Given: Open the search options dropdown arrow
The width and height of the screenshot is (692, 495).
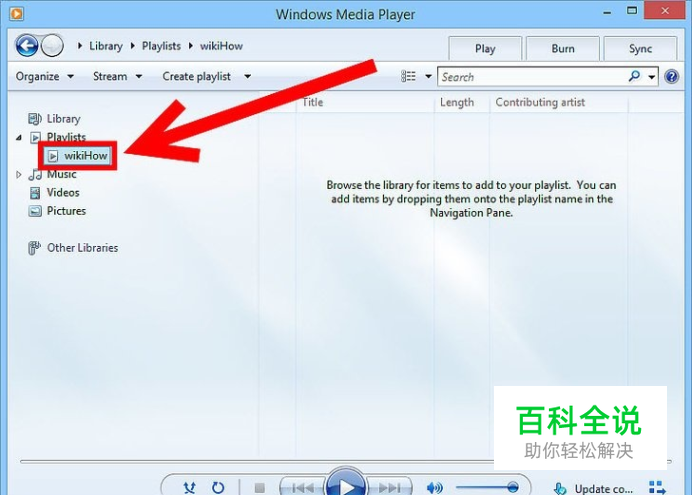Looking at the screenshot, I should 651,77.
